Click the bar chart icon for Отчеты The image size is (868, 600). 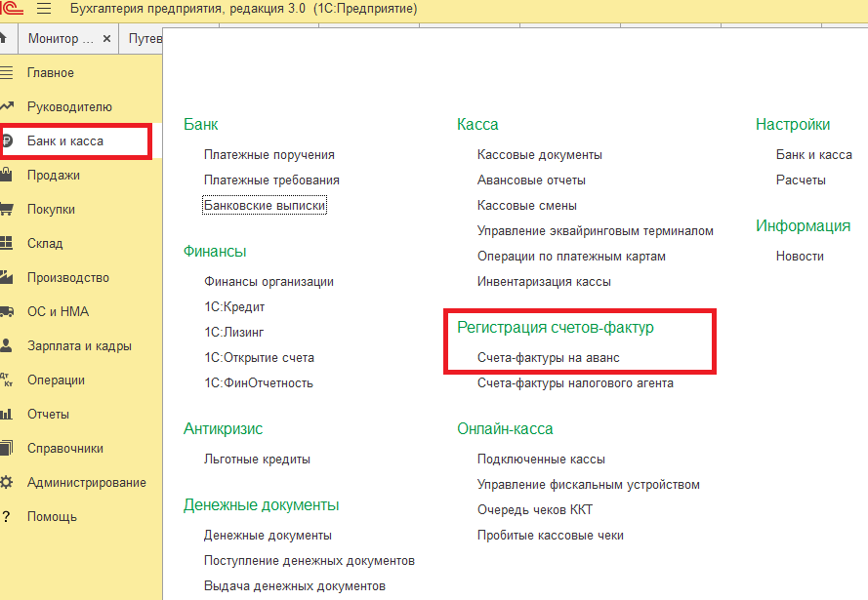[7, 415]
